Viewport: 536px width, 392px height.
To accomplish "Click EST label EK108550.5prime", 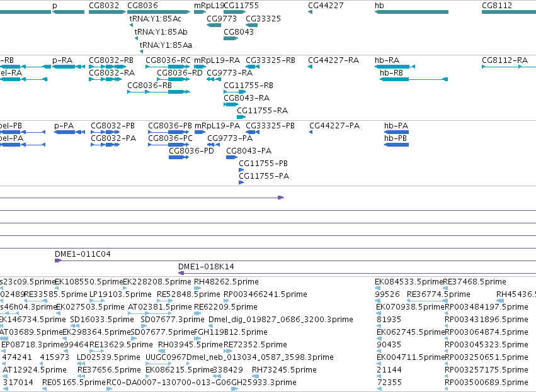I will point(89,282).
